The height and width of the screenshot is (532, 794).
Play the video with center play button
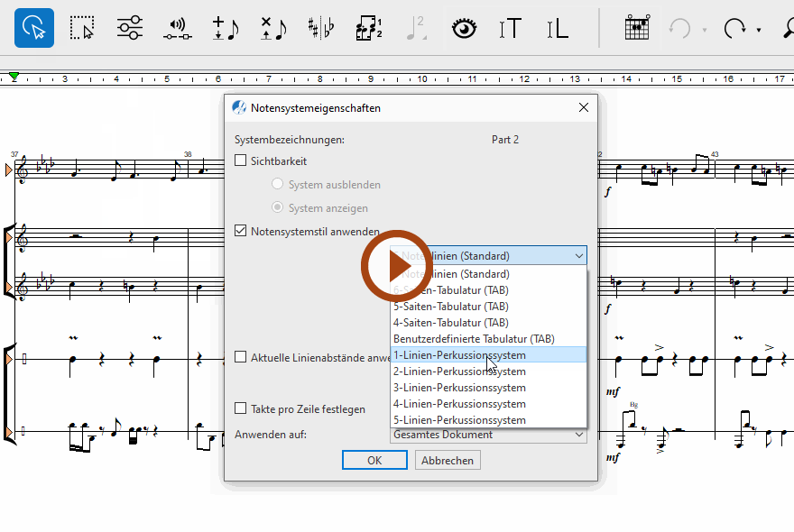(x=397, y=266)
